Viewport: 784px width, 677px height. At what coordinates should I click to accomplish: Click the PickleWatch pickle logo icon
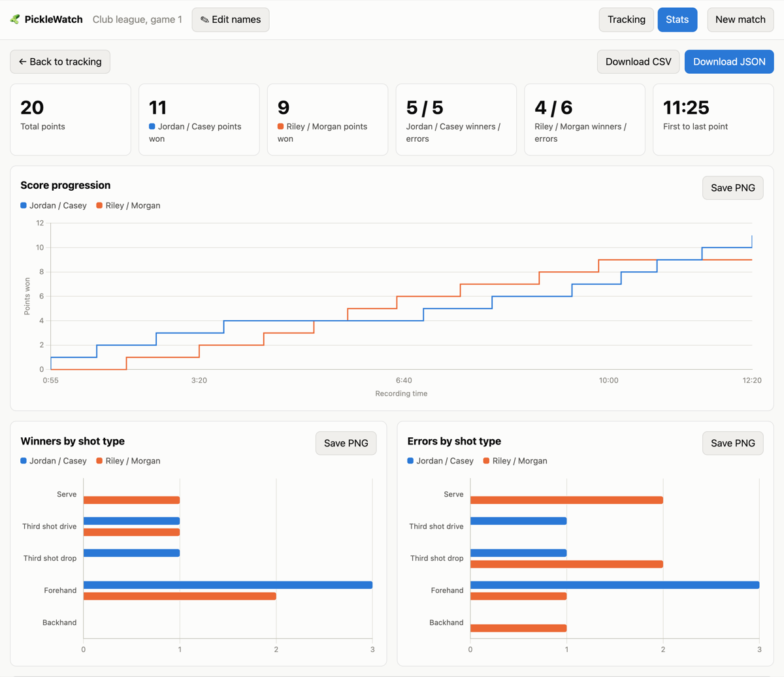coord(15,20)
